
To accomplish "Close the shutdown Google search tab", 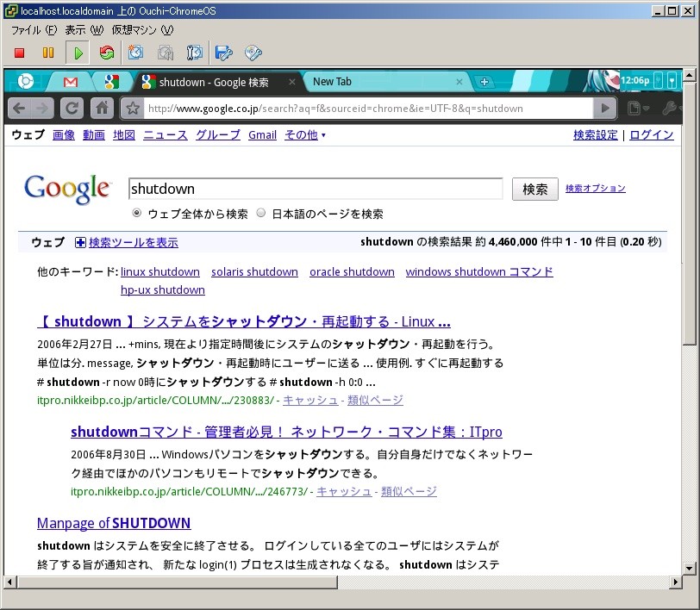I will [x=291, y=82].
